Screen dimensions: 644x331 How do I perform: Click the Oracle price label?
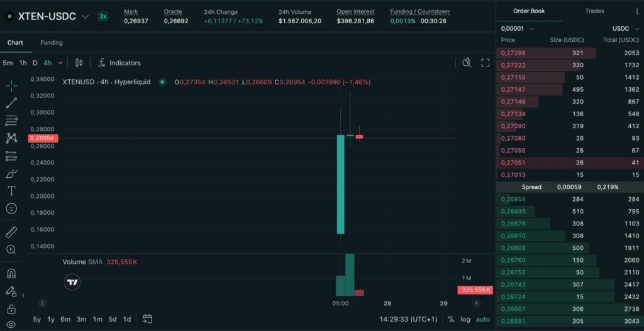click(172, 12)
